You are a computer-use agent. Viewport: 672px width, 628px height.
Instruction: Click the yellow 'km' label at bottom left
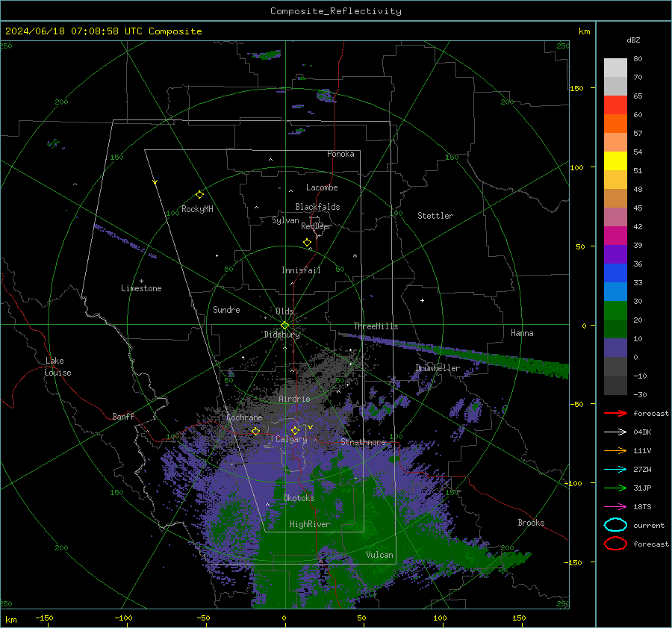click(11, 620)
